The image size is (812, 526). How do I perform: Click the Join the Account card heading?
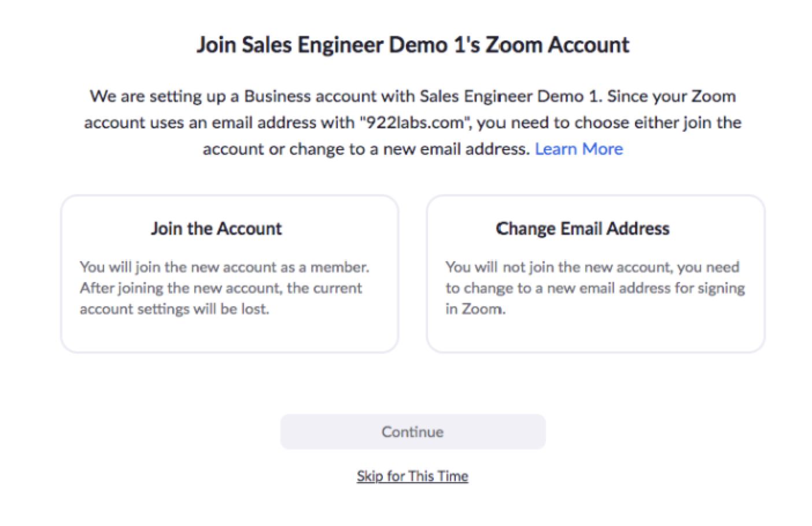click(x=216, y=228)
